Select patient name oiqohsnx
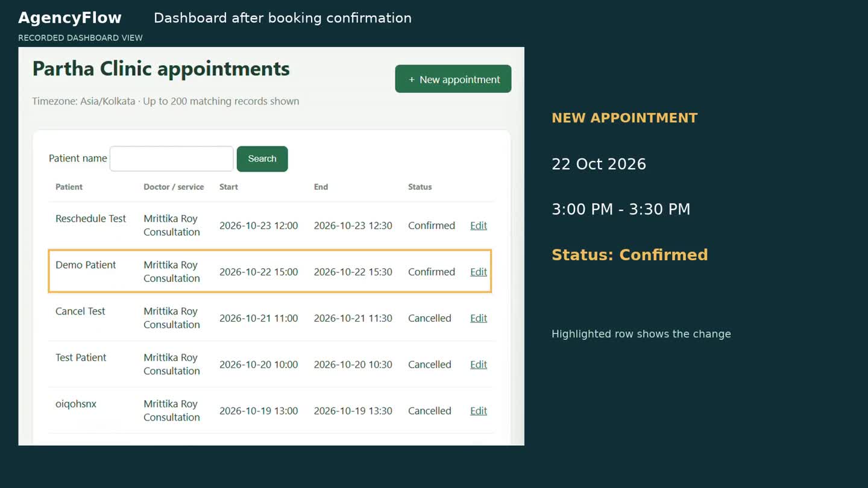 pos(76,404)
